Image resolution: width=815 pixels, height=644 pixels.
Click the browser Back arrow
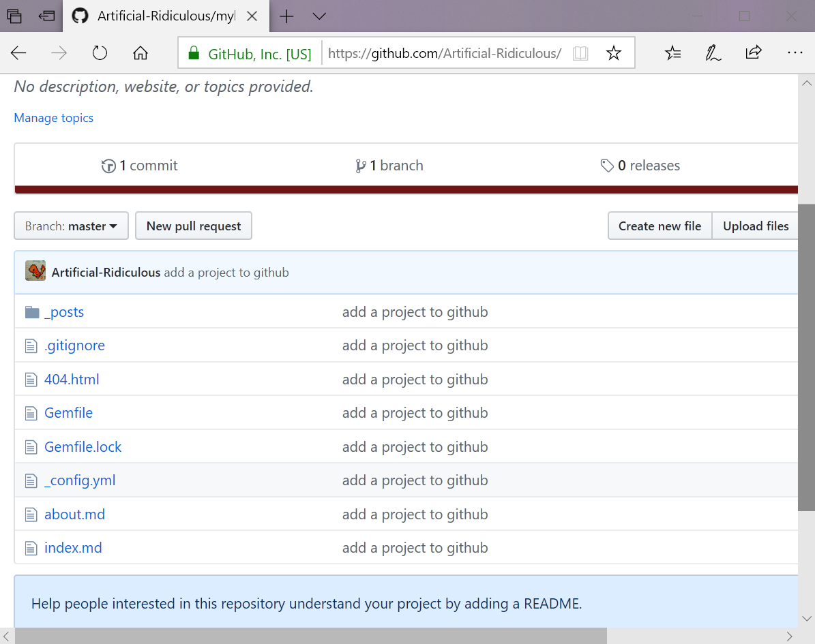click(18, 53)
